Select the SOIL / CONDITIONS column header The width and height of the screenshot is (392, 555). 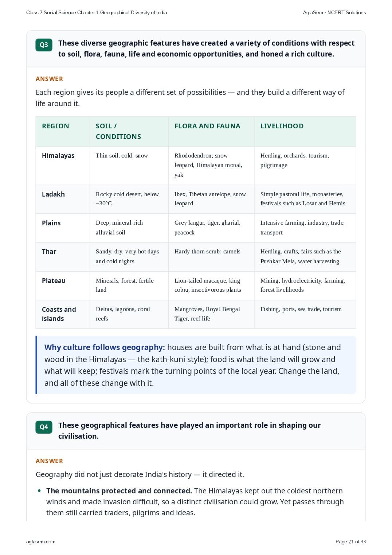tap(118, 131)
